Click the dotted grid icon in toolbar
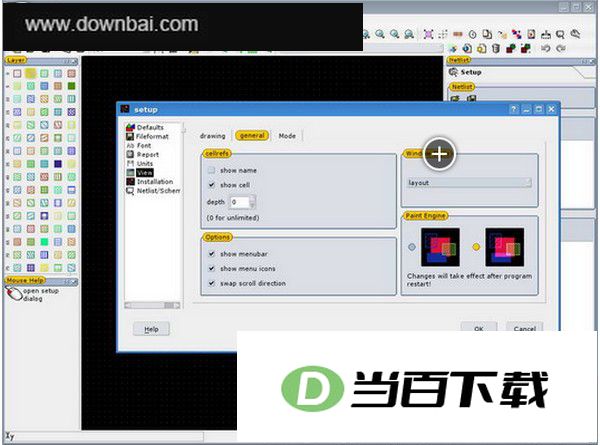 point(443,34)
